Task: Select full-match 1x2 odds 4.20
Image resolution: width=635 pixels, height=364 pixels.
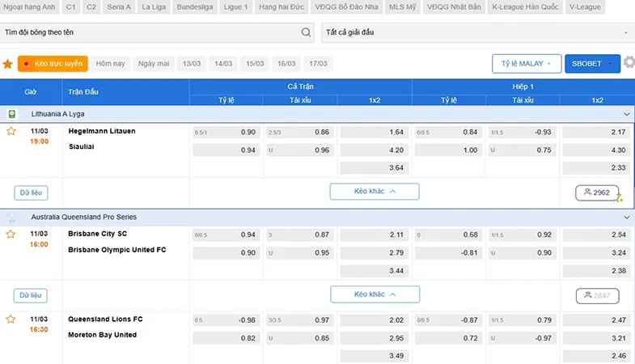Action: [375, 150]
